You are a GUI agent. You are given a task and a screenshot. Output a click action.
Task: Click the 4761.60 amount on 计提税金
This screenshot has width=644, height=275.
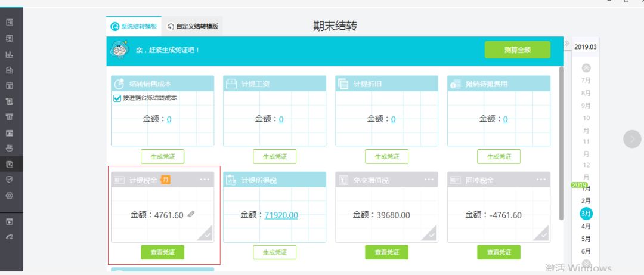click(169, 215)
